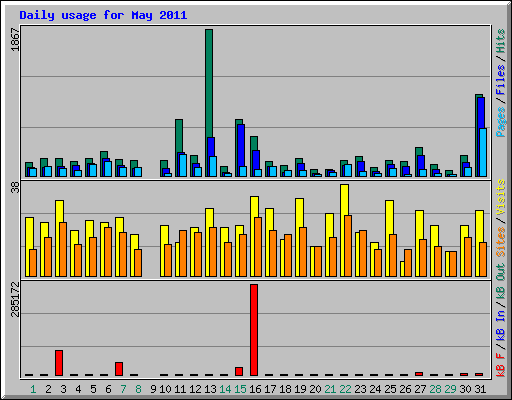Click the "Hits" legend label

tap(500, 41)
